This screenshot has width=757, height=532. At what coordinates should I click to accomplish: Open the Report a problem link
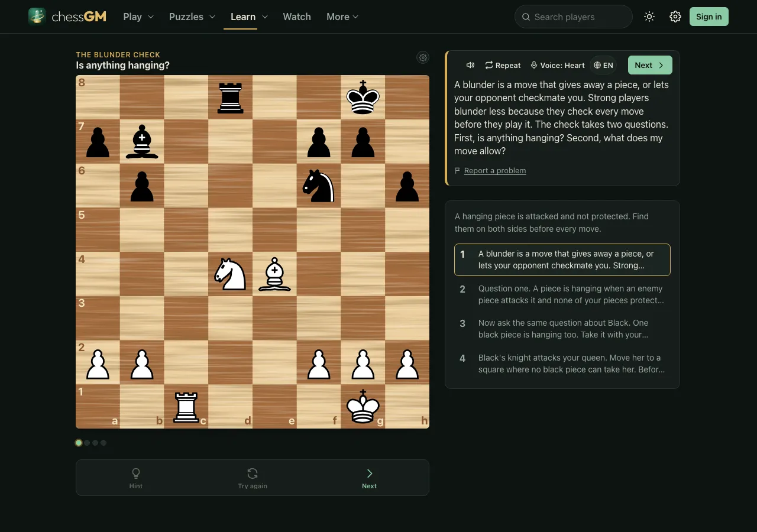(x=495, y=170)
